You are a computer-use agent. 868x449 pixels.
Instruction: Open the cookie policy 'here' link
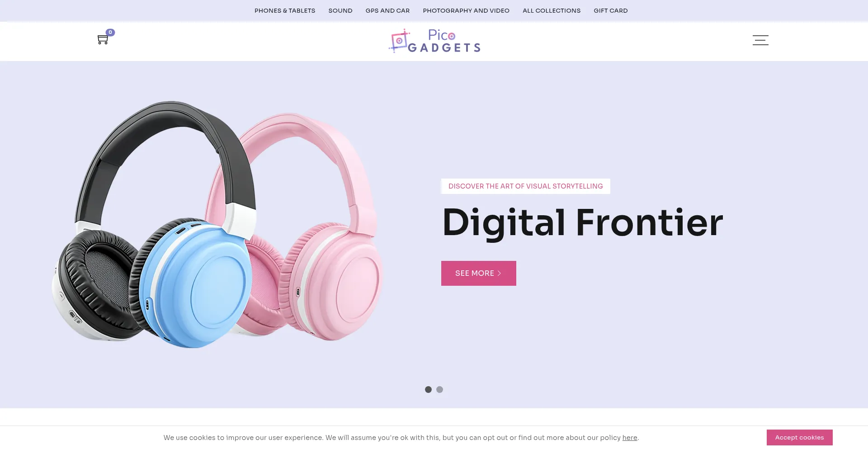tap(630, 437)
